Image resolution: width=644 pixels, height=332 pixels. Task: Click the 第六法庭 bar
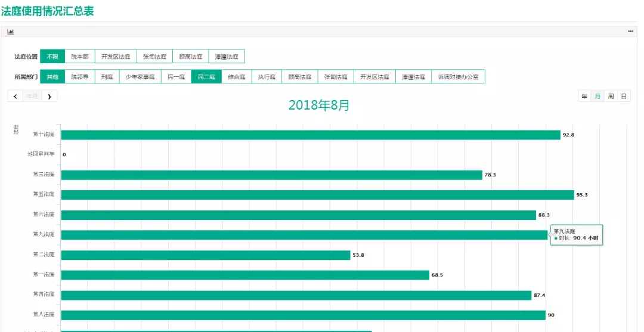coord(299,215)
